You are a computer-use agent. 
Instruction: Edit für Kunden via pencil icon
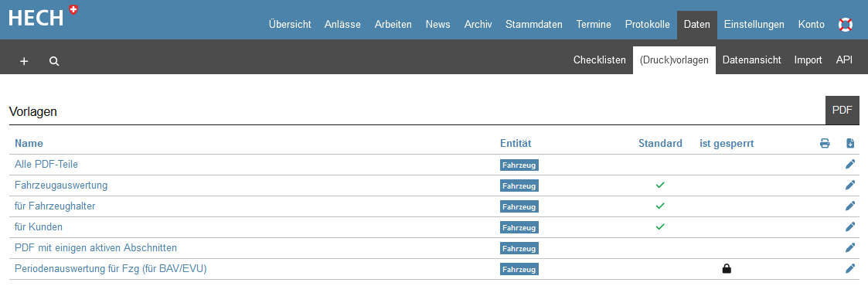pyautogui.click(x=850, y=226)
